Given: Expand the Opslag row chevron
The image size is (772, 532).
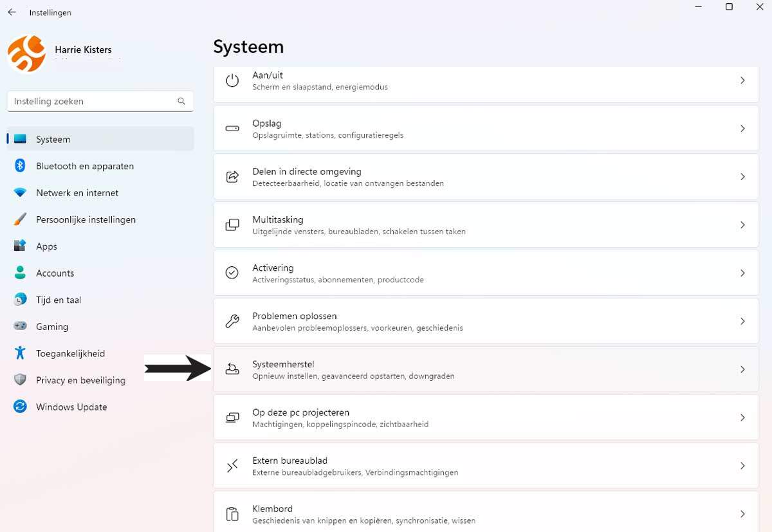Looking at the screenshot, I should (x=742, y=129).
